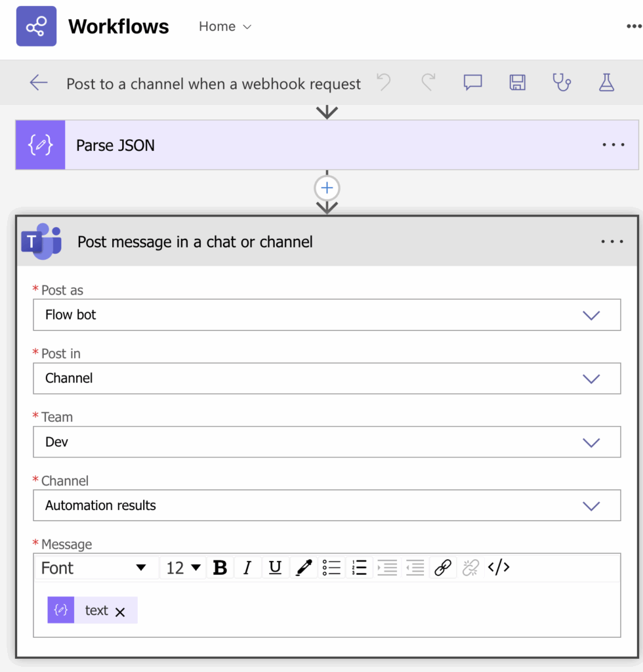Image resolution: width=643 pixels, height=672 pixels.
Task: Toggle underline formatting in message
Action: pyautogui.click(x=276, y=568)
